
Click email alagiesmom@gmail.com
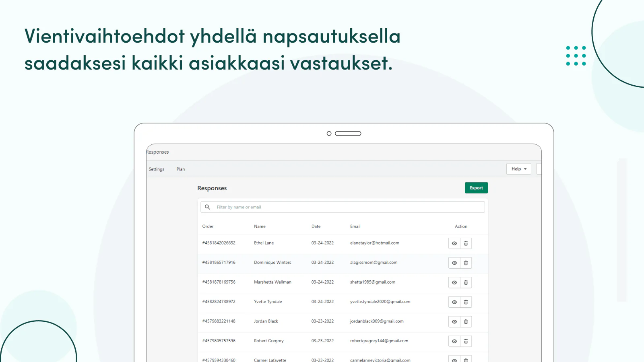pos(374,263)
